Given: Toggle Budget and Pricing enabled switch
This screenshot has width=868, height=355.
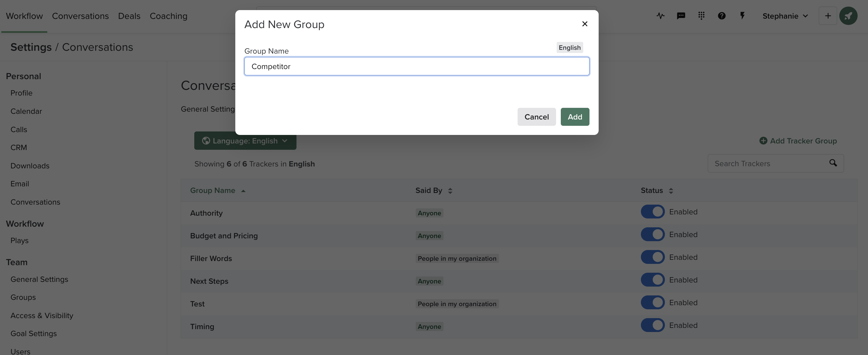Looking at the screenshot, I should tap(652, 234).
